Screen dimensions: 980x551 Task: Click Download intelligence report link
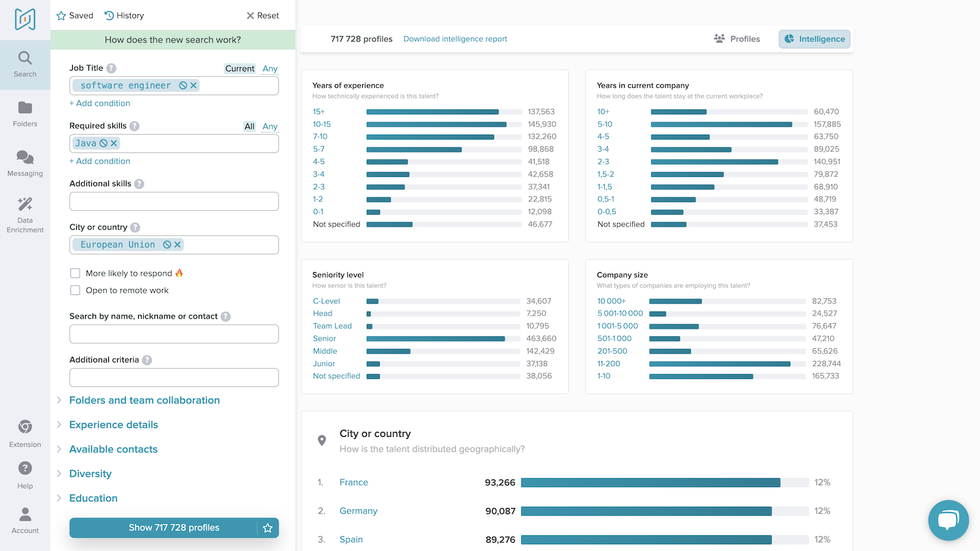(455, 39)
